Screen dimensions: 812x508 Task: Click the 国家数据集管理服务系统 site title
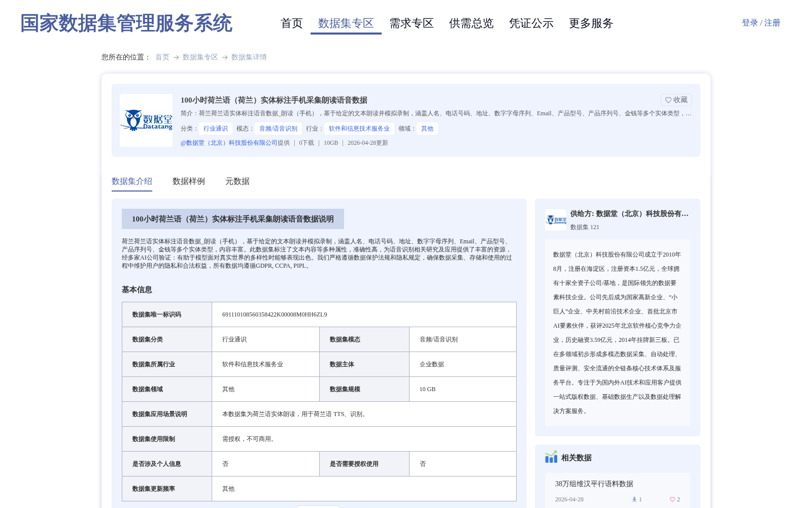click(x=126, y=23)
